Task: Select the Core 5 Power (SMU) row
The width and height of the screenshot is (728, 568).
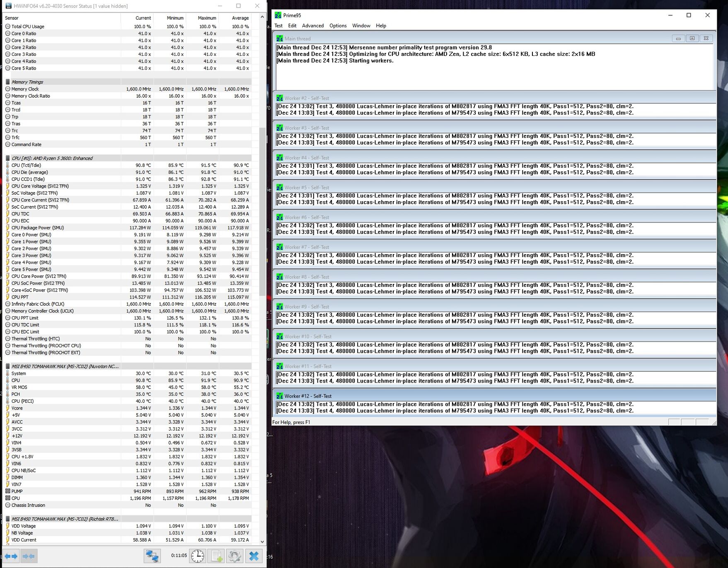Action: coord(128,269)
